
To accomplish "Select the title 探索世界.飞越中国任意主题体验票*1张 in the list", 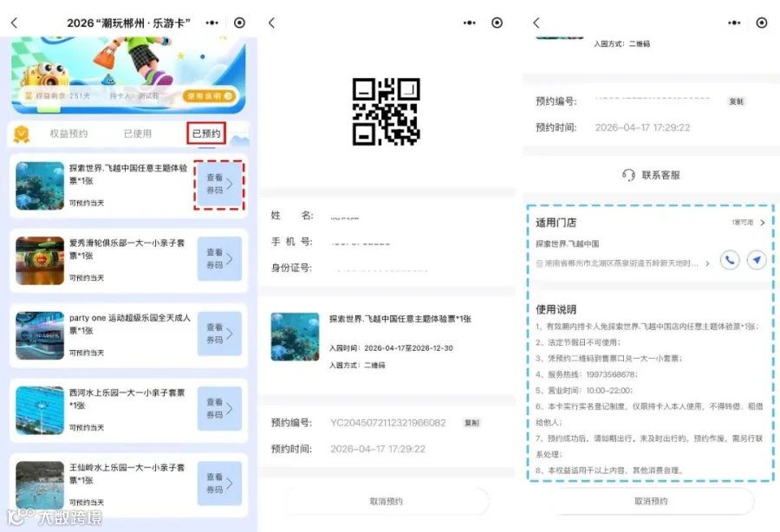I will tap(128, 174).
